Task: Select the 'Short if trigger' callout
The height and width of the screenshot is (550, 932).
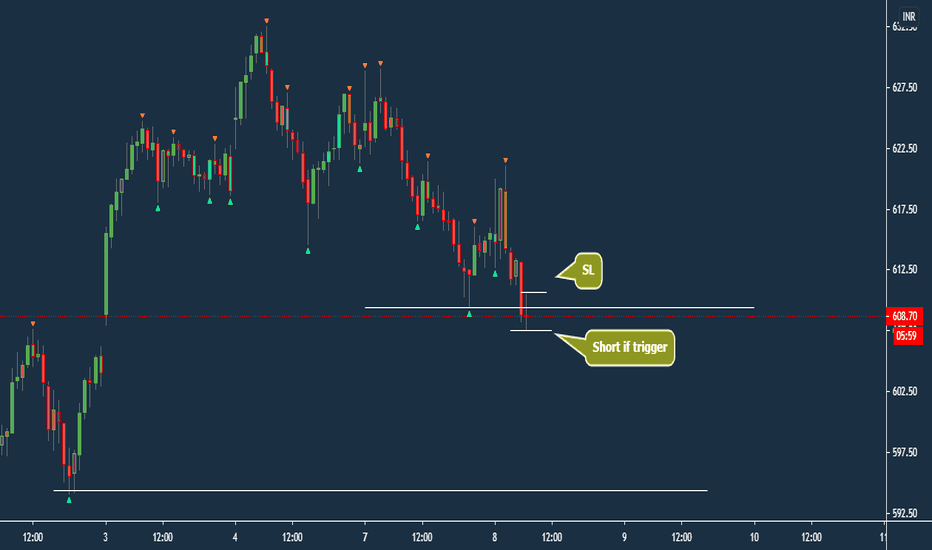Action: point(629,347)
